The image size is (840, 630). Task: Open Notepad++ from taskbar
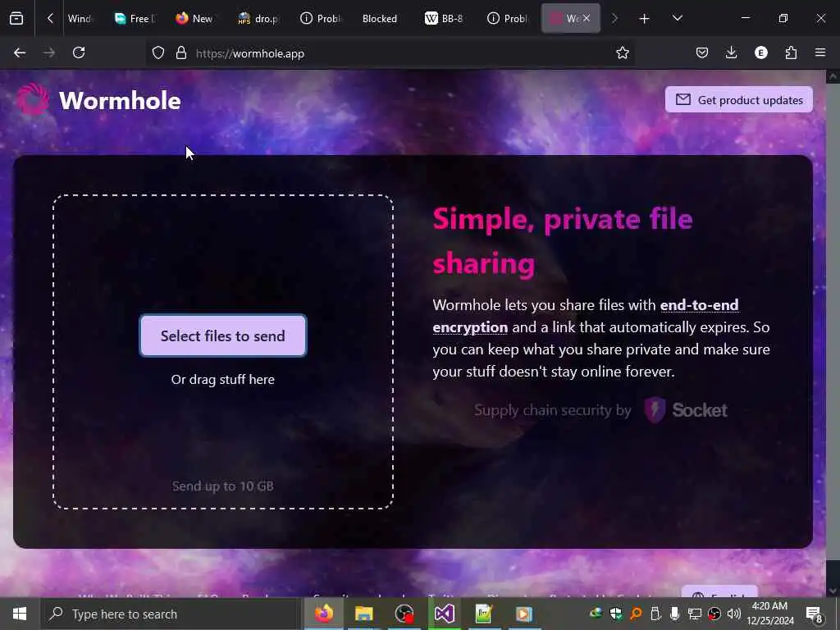(x=484, y=614)
